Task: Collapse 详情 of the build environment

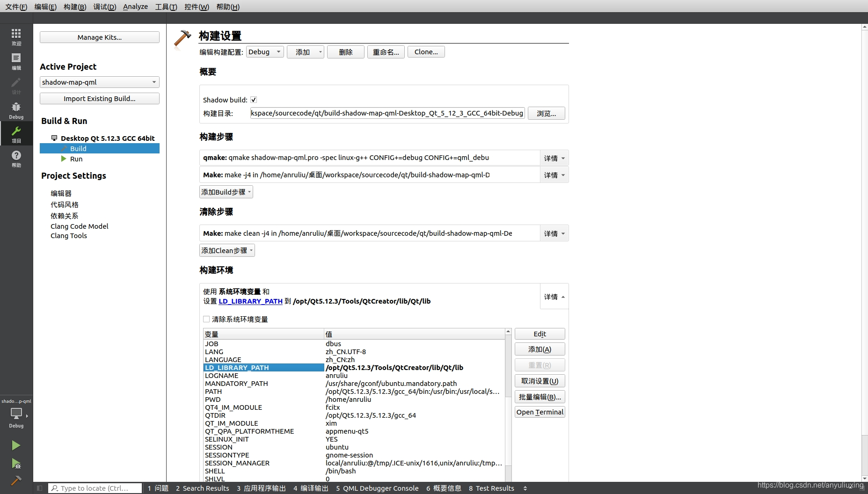Action: coord(554,297)
